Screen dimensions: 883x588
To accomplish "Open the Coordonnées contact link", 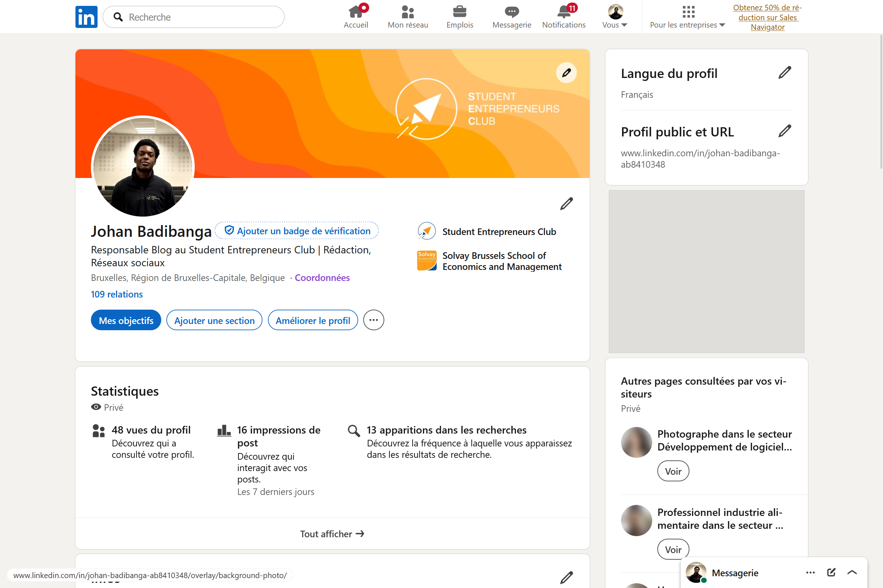I will tap(322, 278).
